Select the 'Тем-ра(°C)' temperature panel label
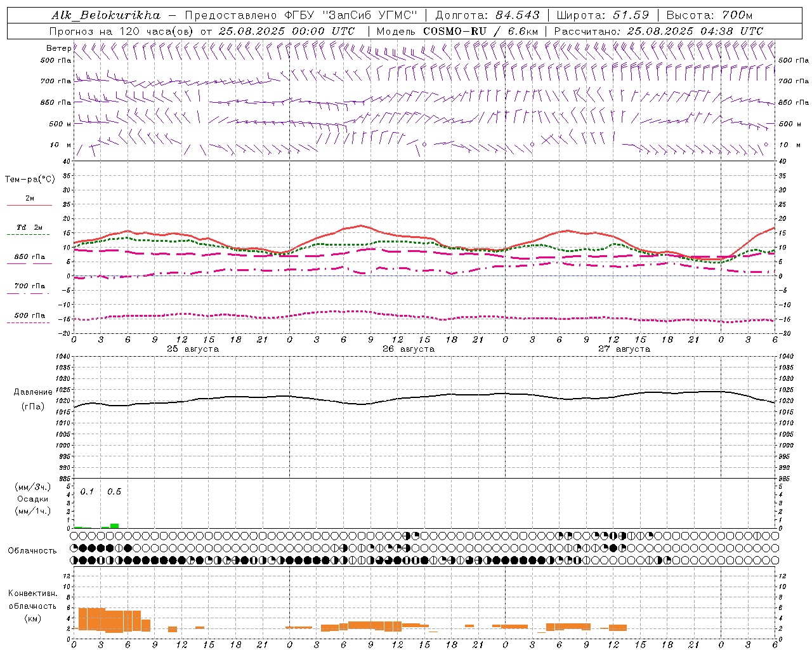Image resolution: width=812 pixels, height=650 pixels. click(30, 180)
